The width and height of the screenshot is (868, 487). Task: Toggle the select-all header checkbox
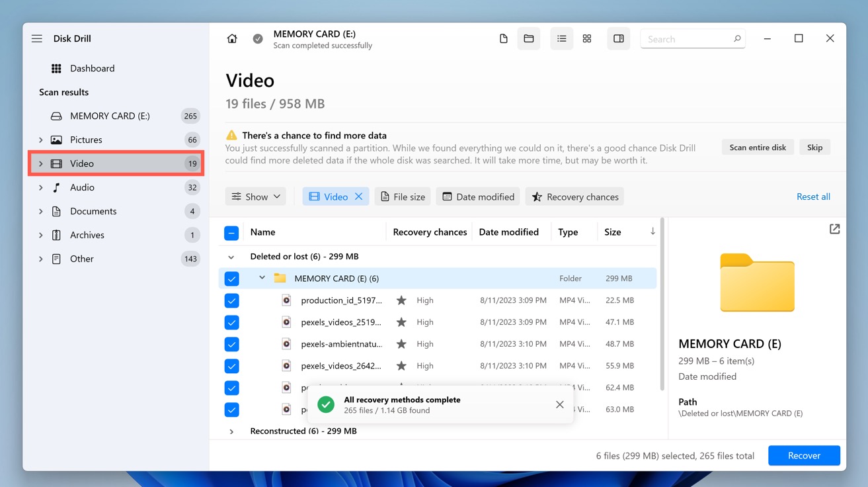(231, 232)
